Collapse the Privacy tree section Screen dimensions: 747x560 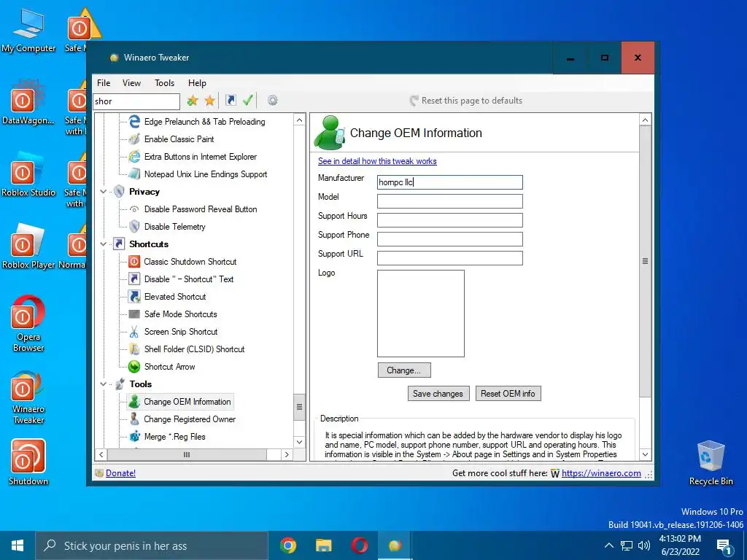[x=104, y=192]
